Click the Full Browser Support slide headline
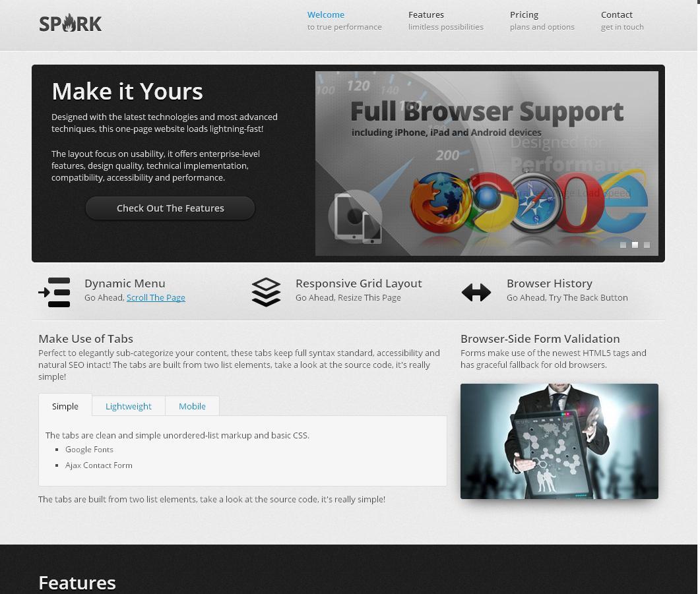Screen dimensions: 700x594 pyautogui.click(x=487, y=111)
